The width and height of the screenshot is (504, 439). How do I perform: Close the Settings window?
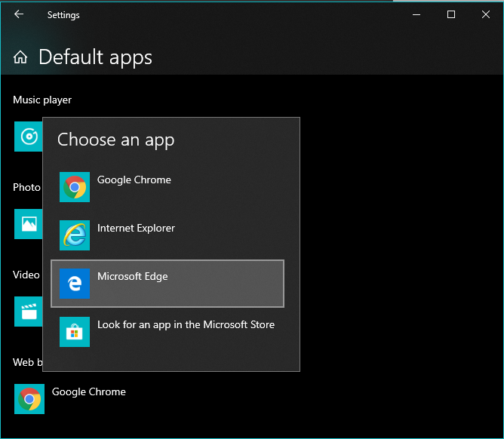click(486, 14)
